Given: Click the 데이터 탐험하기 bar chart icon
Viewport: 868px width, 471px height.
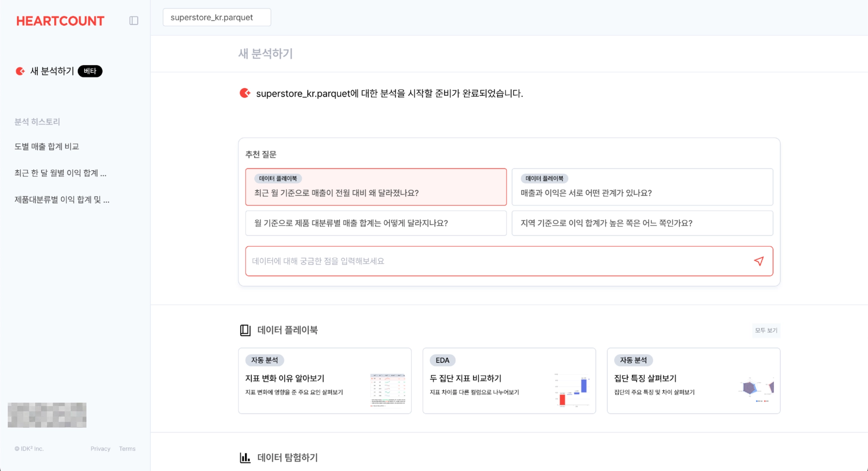Looking at the screenshot, I should pos(245,457).
